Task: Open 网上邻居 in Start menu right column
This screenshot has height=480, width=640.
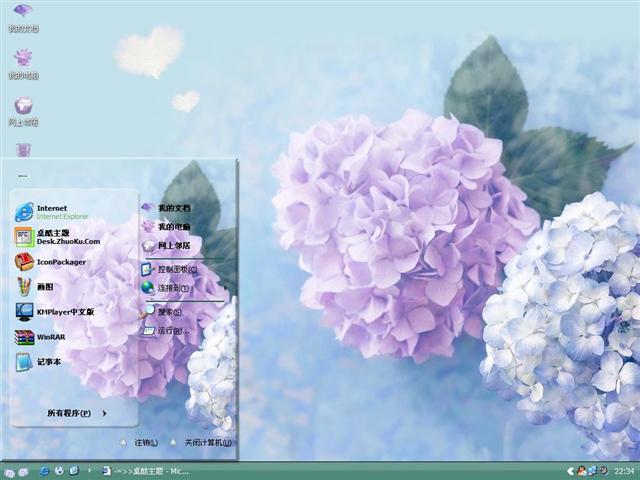Action: 166,246
